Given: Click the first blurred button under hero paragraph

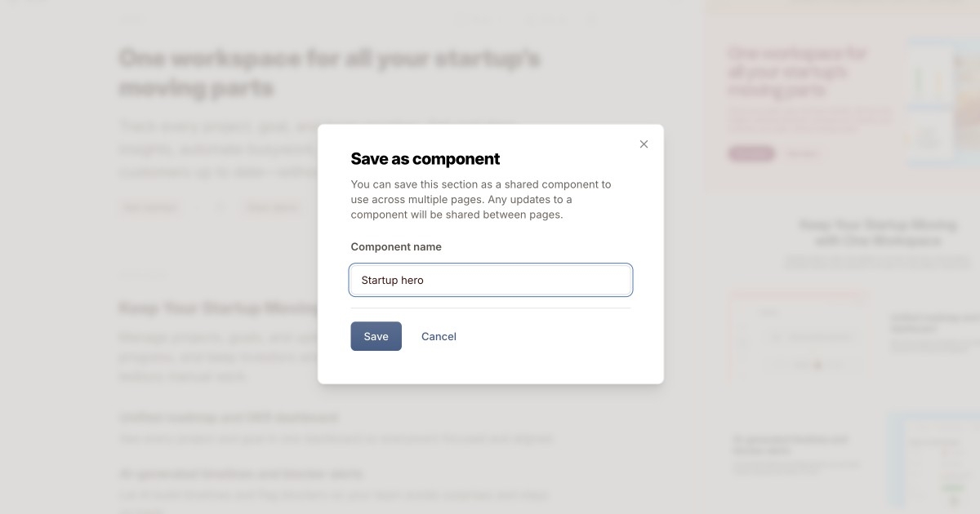Looking at the screenshot, I should point(150,207).
